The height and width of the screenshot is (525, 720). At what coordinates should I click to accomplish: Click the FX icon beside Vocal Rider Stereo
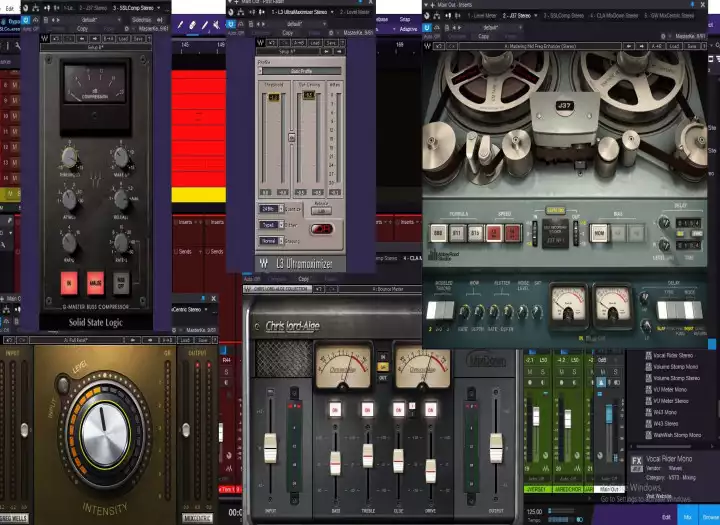click(648, 355)
